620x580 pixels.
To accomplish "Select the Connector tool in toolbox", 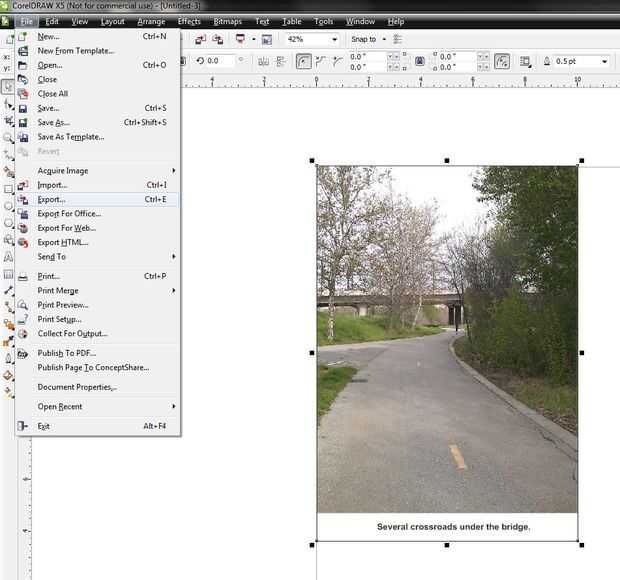I will pos(8,307).
